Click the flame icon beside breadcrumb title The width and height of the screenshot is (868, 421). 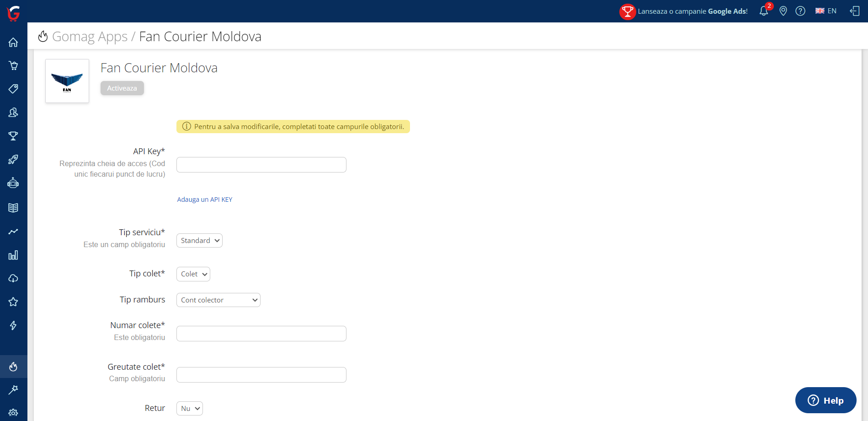[43, 36]
